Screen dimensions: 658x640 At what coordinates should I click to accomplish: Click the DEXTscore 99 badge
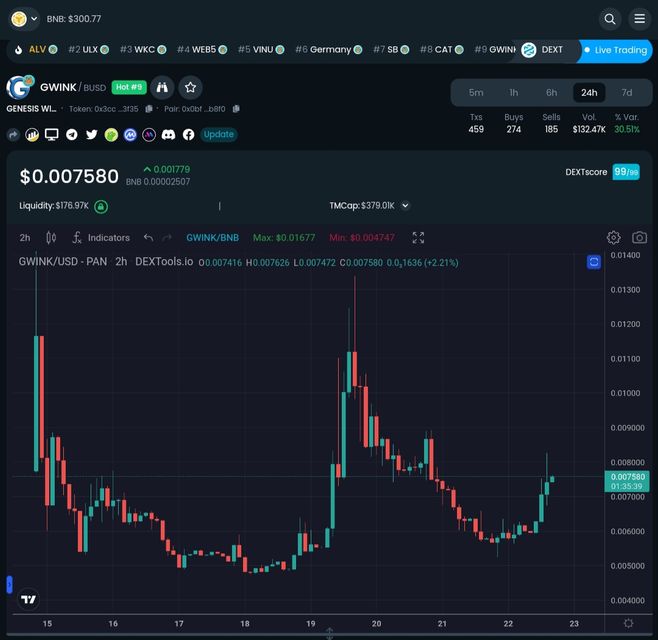(626, 172)
